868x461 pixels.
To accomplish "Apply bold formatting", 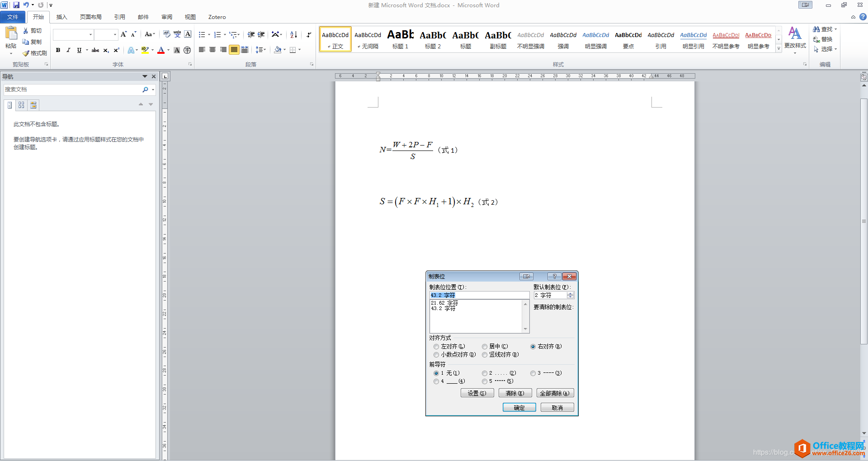I will [58, 50].
